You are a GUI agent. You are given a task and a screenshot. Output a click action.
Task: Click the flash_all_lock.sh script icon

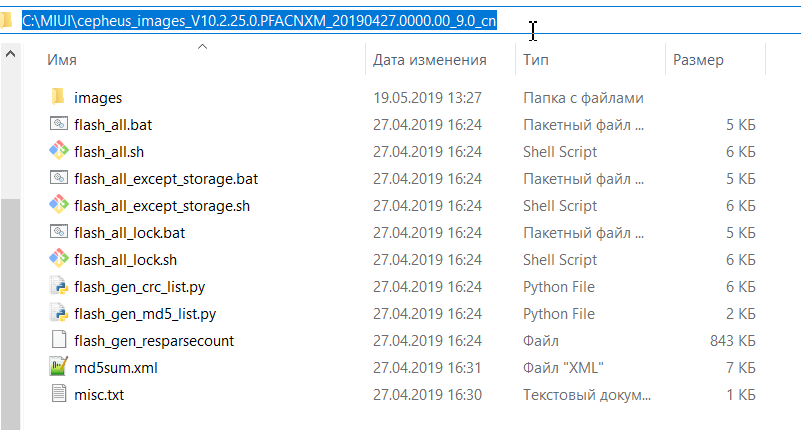(x=58, y=260)
